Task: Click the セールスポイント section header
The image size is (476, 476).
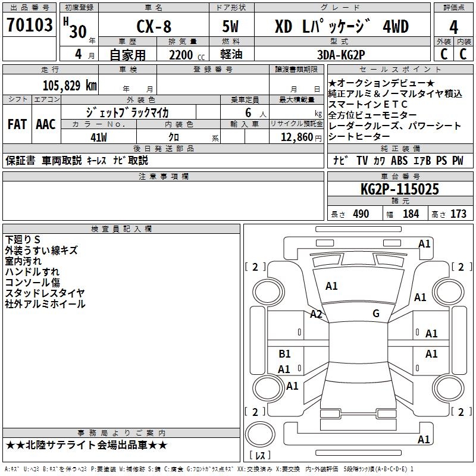Action: (x=400, y=69)
